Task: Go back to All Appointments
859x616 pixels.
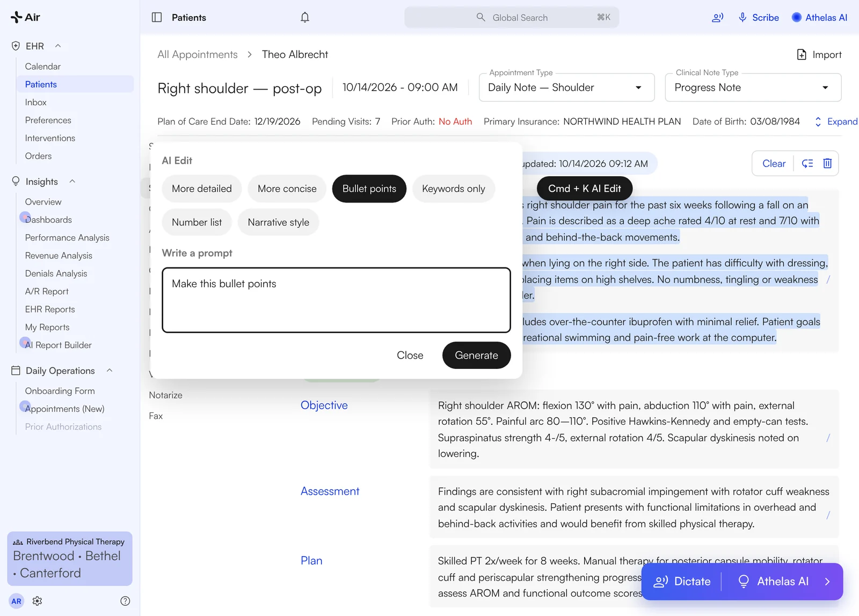Action: point(198,55)
